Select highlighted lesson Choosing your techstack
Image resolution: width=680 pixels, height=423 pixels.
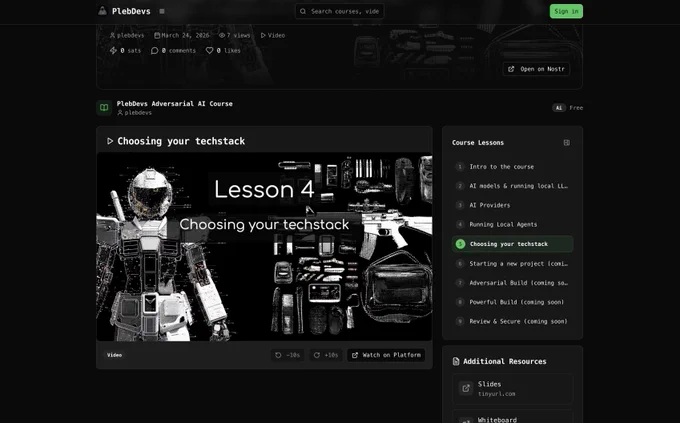tap(512, 244)
